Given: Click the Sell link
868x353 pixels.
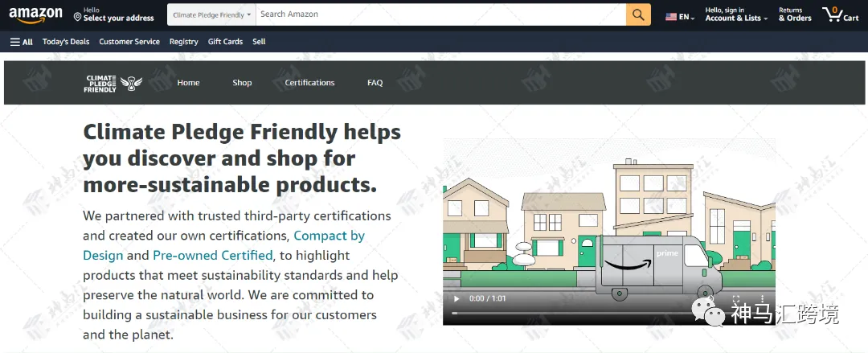Looking at the screenshot, I should (259, 42).
